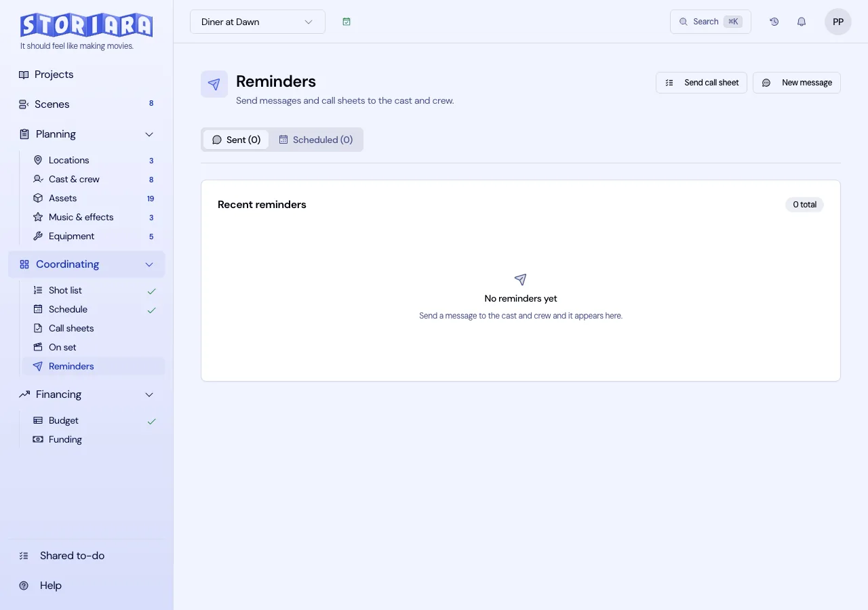Click the Reminders page heading
Screen dimensions: 868x610
pos(276,81)
